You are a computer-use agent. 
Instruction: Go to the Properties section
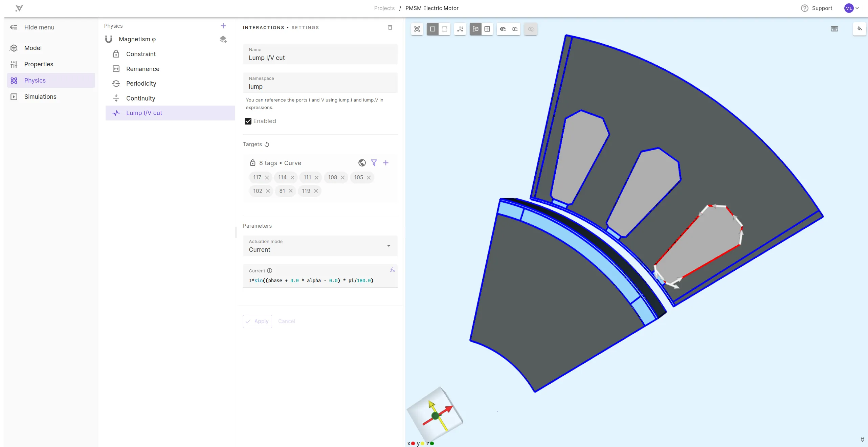click(51, 64)
